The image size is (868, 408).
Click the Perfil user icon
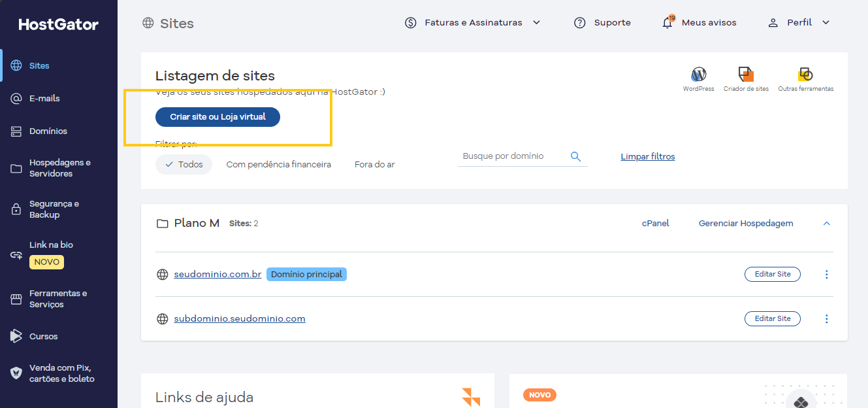[773, 23]
